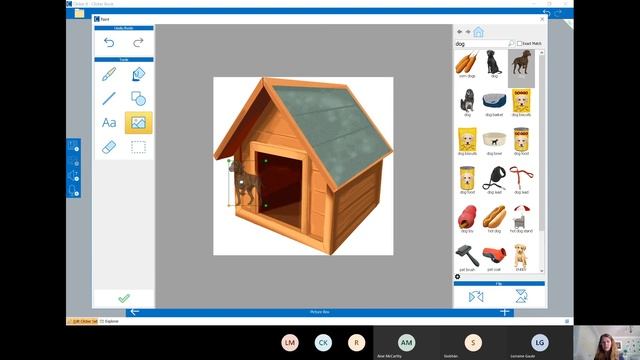Viewport: 640px width, 360px height.
Task: Choose the hot dog picture
Action: pos(494,219)
